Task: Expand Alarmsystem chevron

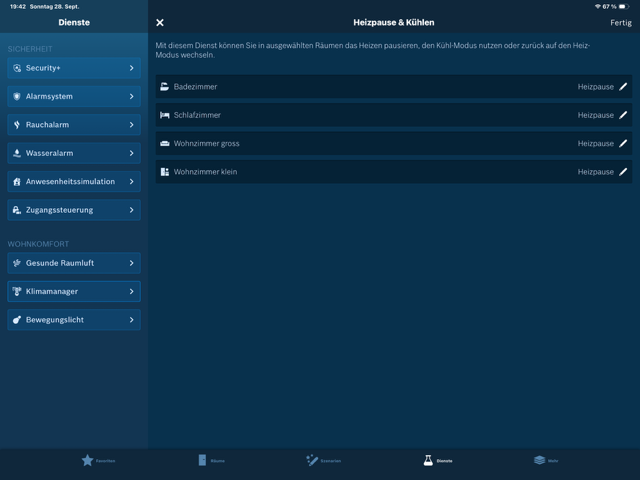Action: click(x=131, y=97)
